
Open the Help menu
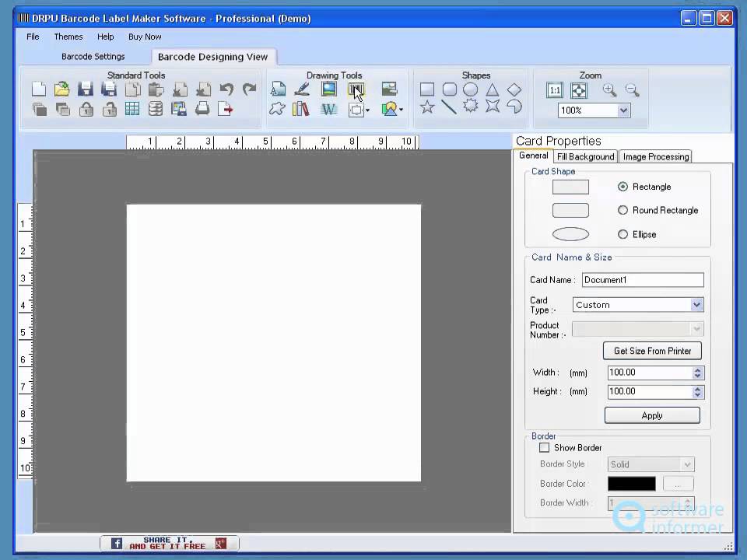[x=105, y=37]
